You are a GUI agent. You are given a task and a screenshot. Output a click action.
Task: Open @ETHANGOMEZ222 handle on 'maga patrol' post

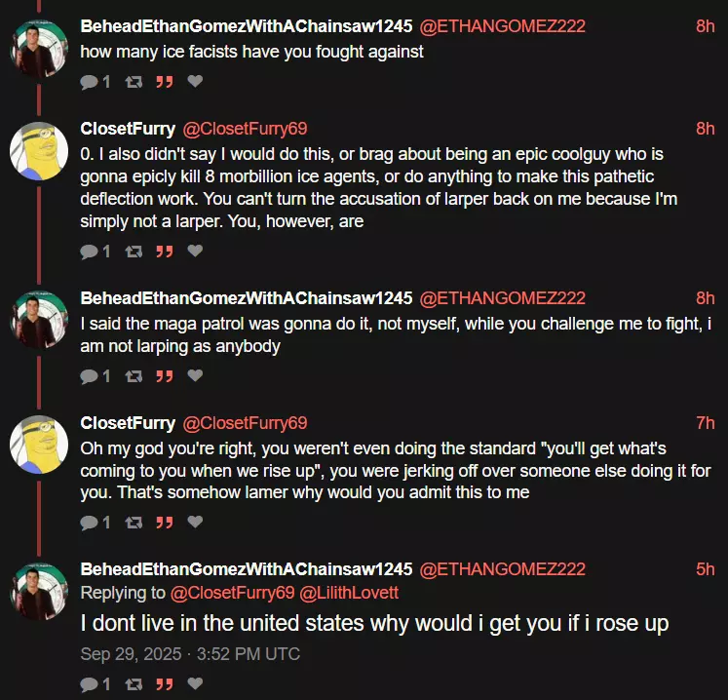pos(502,298)
